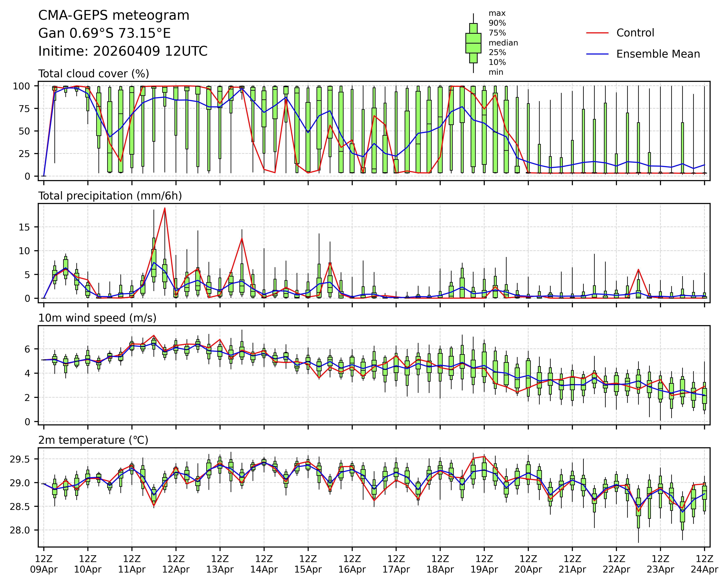Click the CMA-GEPS meteogram title

[113, 16]
